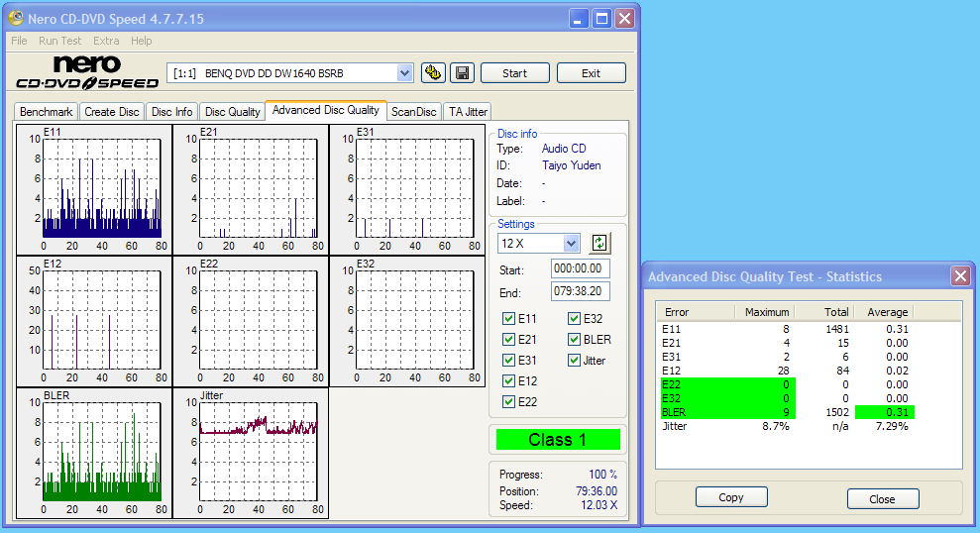
Task: Switch to the Disc Quality tab
Action: (x=232, y=112)
